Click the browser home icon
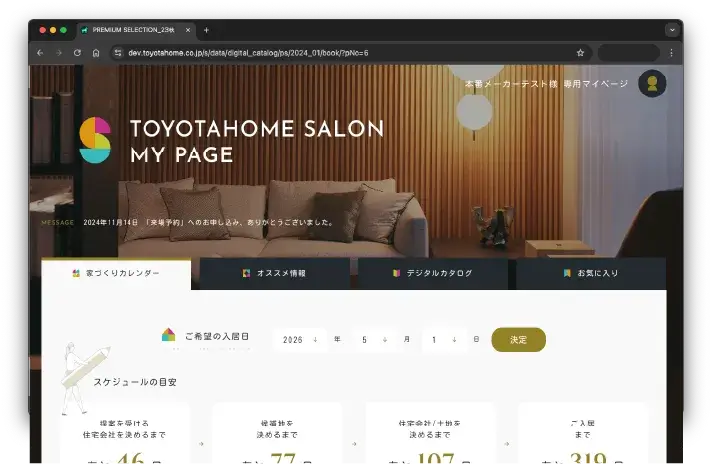The image size is (713, 464). tap(96, 52)
